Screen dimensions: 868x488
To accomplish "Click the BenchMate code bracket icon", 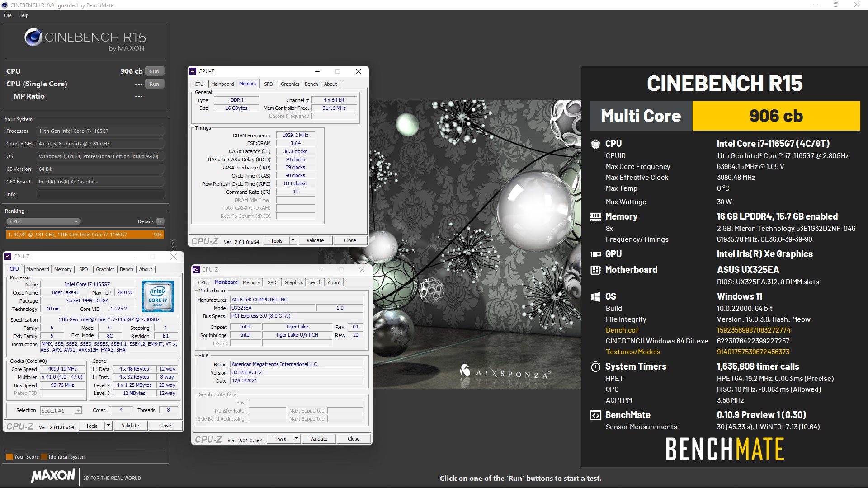I will [x=596, y=415].
